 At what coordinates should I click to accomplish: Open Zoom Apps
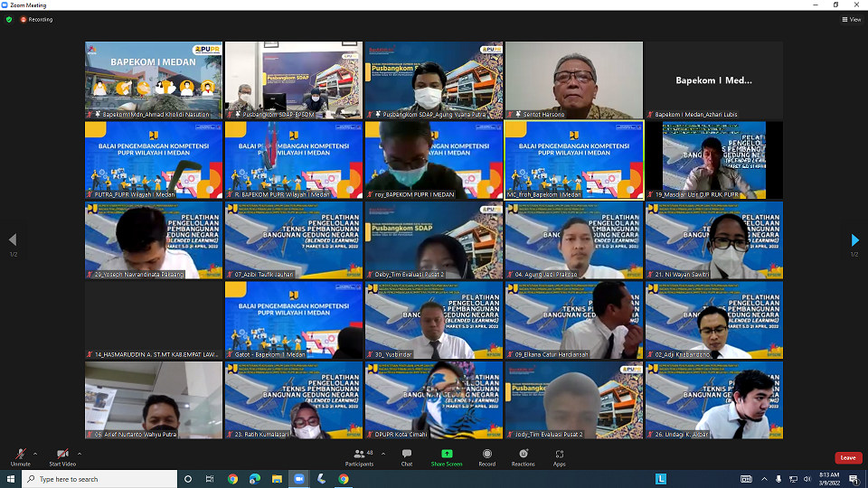tap(559, 457)
